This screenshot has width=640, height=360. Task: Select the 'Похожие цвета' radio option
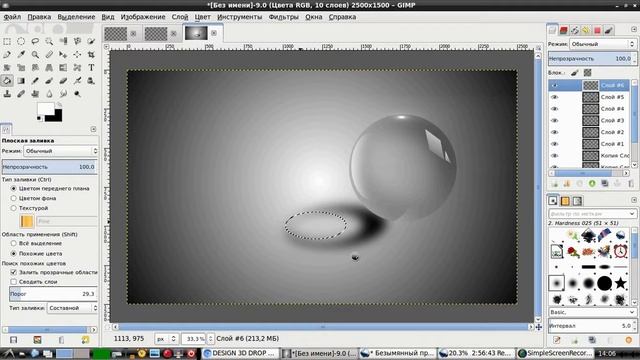13,253
